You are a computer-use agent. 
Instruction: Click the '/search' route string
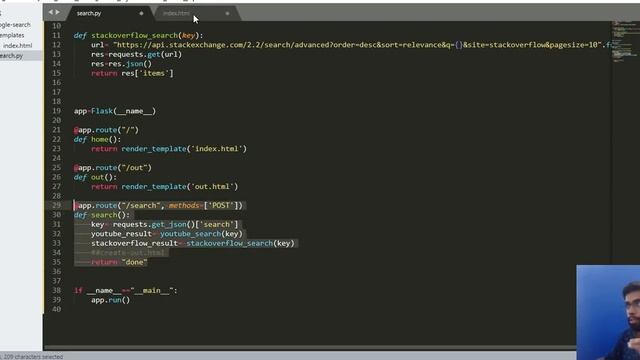(x=141, y=205)
